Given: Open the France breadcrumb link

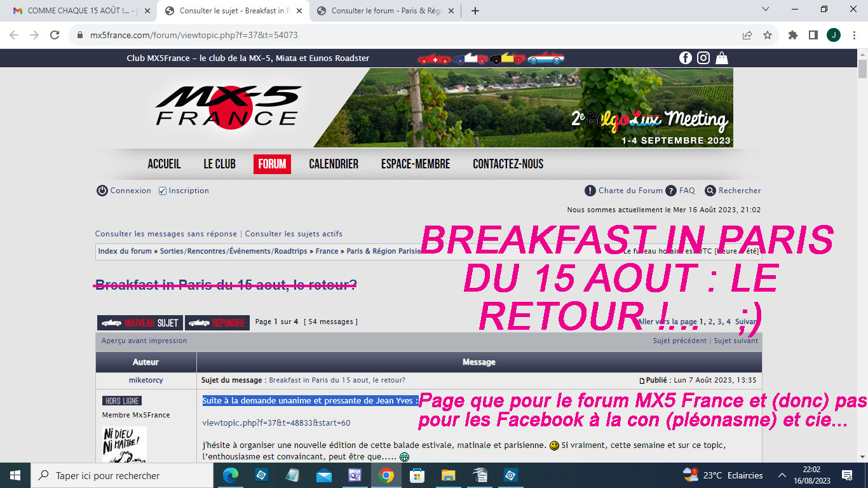Looking at the screenshot, I should pos(327,251).
